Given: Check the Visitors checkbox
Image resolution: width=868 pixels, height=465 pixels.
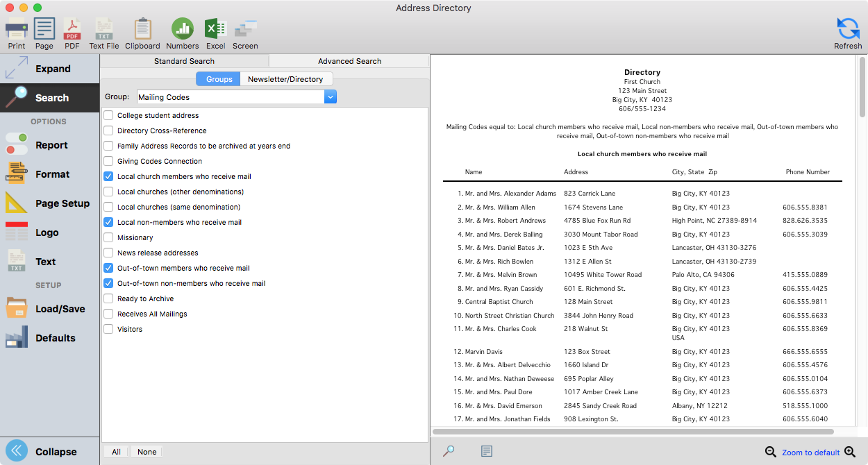Looking at the screenshot, I should tap(108, 329).
